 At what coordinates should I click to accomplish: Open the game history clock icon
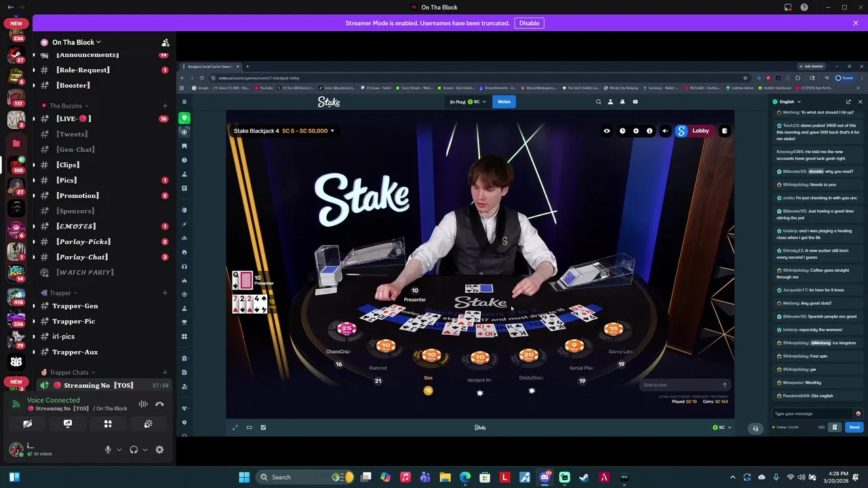click(622, 131)
